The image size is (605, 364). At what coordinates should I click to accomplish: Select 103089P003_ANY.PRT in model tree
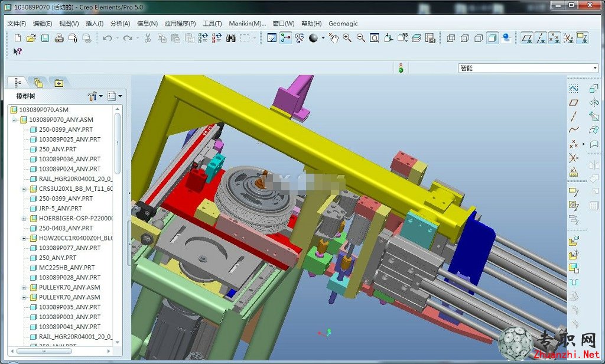point(70,317)
